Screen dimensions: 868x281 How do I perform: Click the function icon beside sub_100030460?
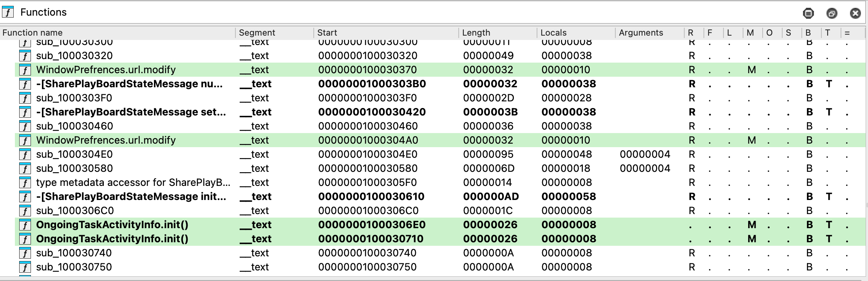pyautogui.click(x=25, y=126)
